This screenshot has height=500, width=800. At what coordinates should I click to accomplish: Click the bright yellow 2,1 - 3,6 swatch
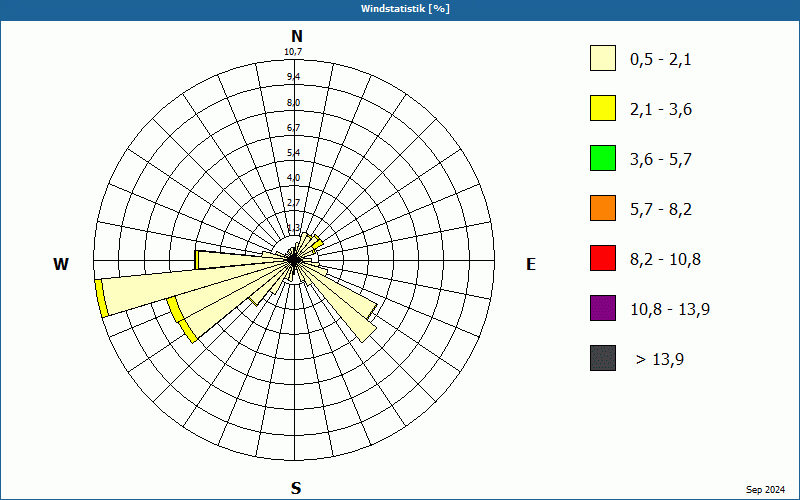(x=603, y=108)
